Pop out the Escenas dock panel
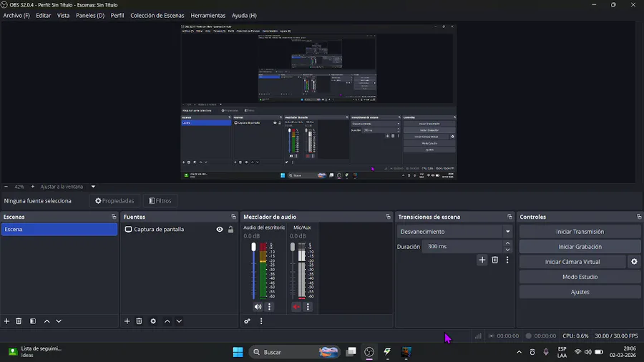The image size is (644, 362). (x=114, y=217)
